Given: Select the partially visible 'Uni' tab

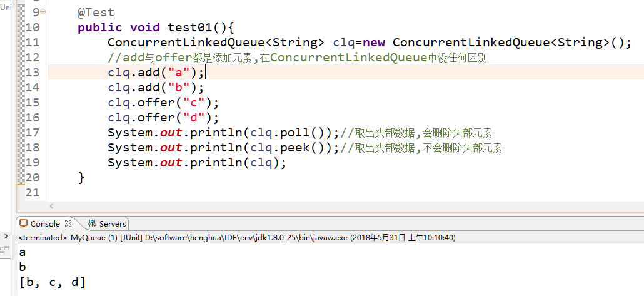Looking at the screenshot, I should tap(6, 8).
